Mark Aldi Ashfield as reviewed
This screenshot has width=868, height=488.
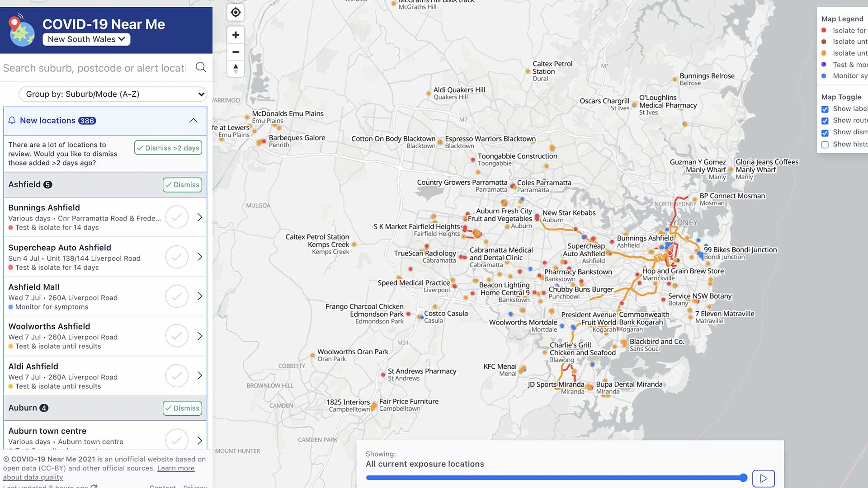point(177,376)
